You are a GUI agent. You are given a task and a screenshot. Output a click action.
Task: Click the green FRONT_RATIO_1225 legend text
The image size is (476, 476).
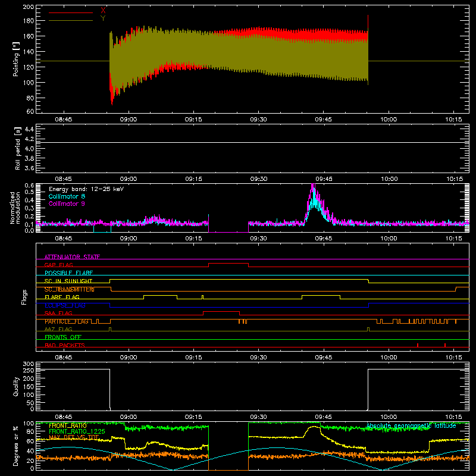click(x=77, y=431)
